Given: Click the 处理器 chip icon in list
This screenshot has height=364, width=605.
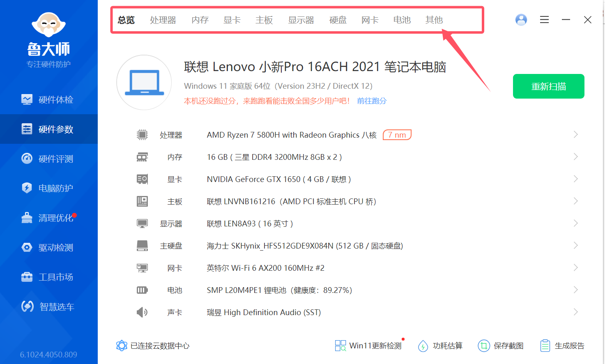Looking at the screenshot, I should pyautogui.click(x=142, y=135).
